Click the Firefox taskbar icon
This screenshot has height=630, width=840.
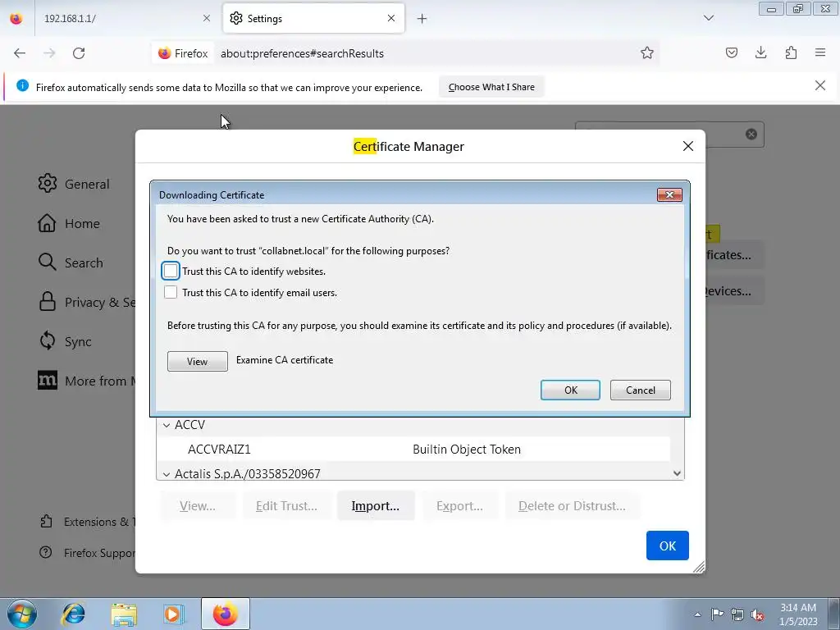(x=225, y=614)
